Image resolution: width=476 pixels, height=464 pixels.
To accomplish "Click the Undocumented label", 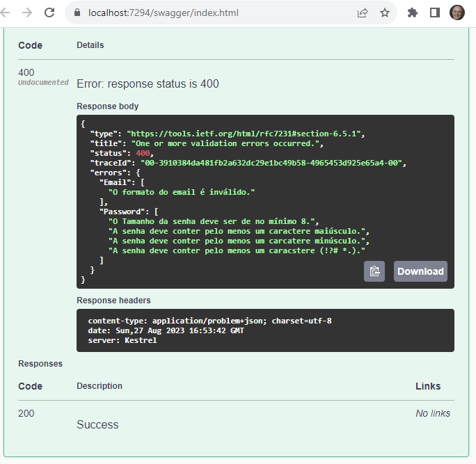I will (43, 83).
